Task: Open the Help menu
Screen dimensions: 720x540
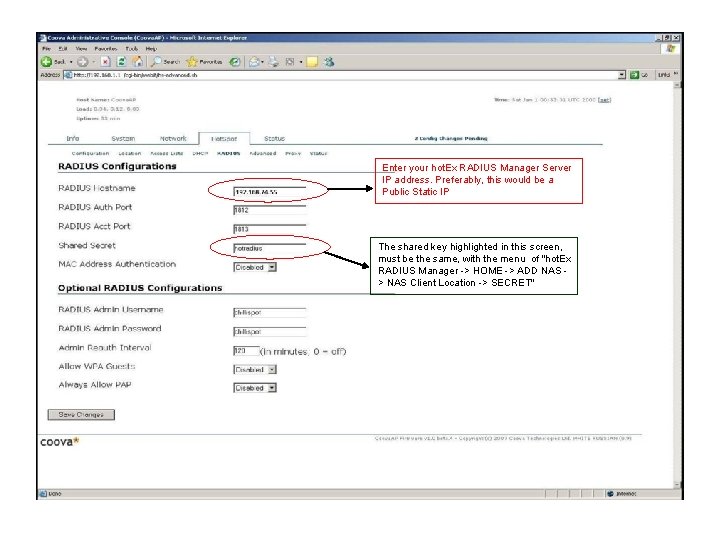Action: coord(151,49)
